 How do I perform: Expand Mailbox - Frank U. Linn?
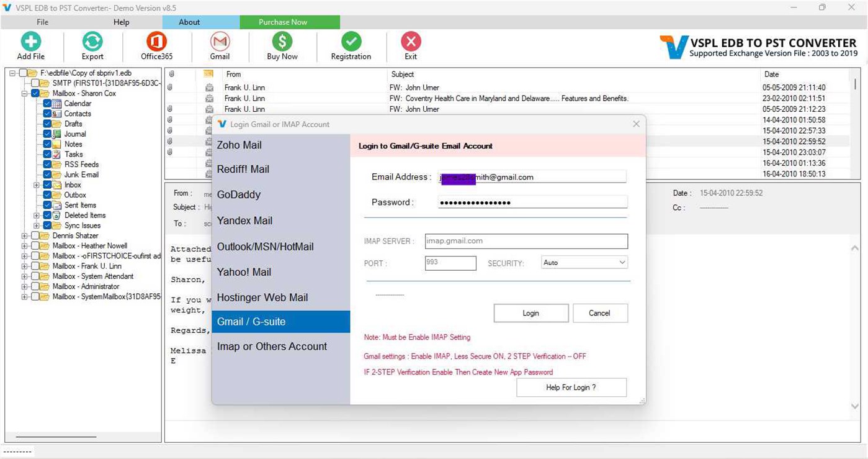[24, 266]
